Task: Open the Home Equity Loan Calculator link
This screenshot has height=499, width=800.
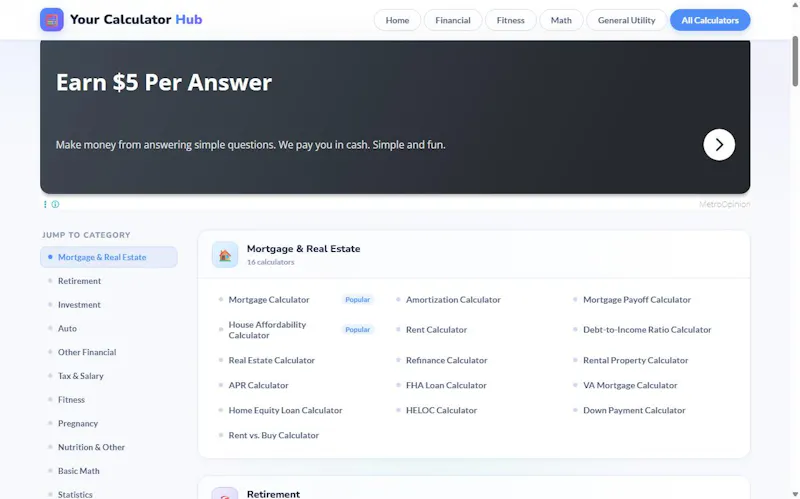Action: (285, 410)
